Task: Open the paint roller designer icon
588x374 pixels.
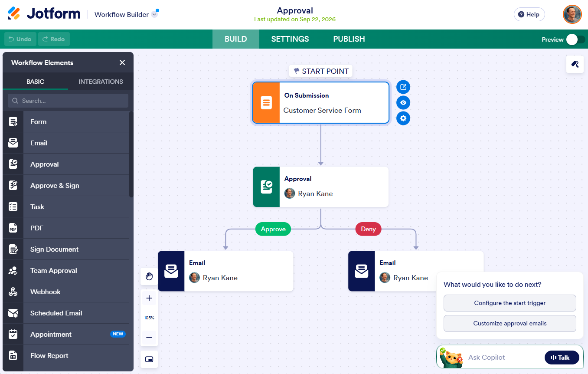Action: 575,64
